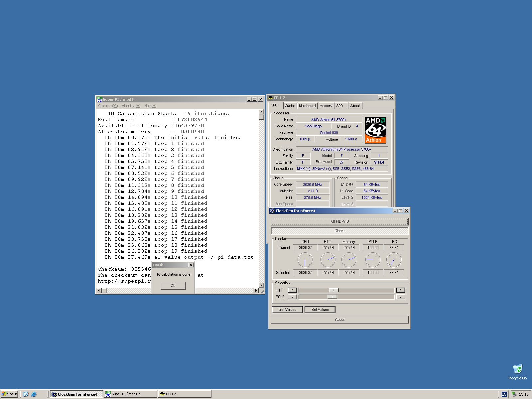Click the Revision value SH-E4
532x399 pixels.
point(379,162)
